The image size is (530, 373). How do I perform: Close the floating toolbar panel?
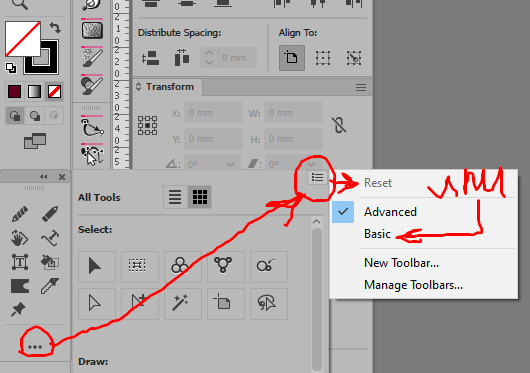(x=62, y=177)
